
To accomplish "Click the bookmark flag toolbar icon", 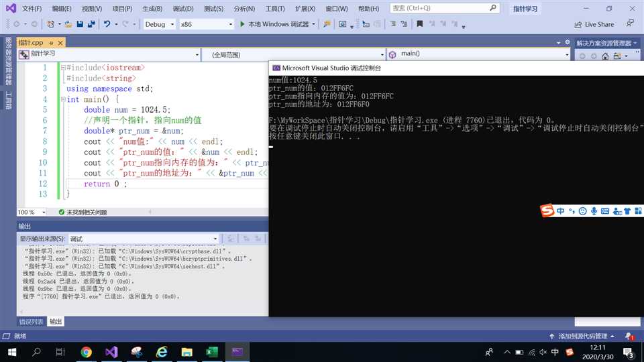I will click(x=420, y=24).
